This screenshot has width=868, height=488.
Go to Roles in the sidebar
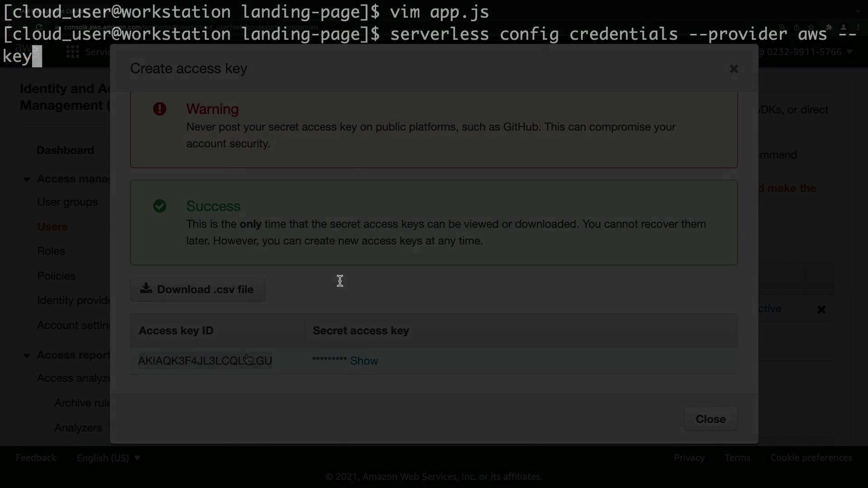pos(51,251)
